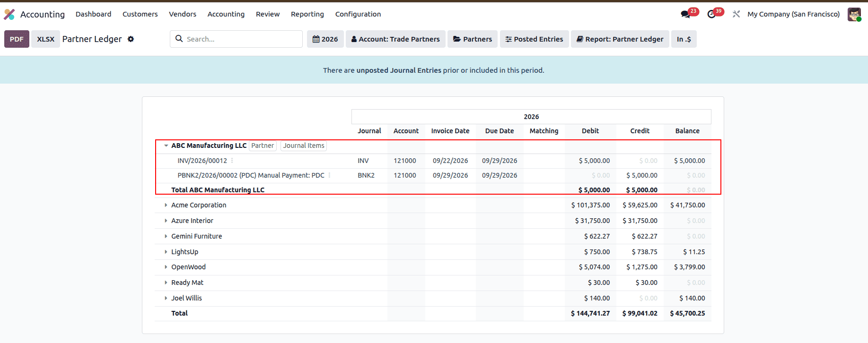Expand the Acme Corporation row
The height and width of the screenshot is (343, 868).
pyautogui.click(x=166, y=205)
